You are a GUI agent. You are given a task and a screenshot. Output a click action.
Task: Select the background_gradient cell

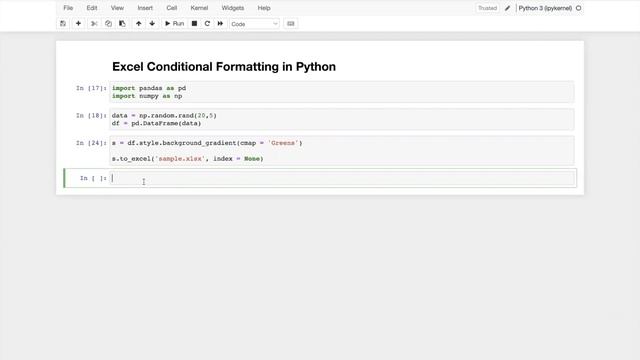pyautogui.click(x=342, y=151)
